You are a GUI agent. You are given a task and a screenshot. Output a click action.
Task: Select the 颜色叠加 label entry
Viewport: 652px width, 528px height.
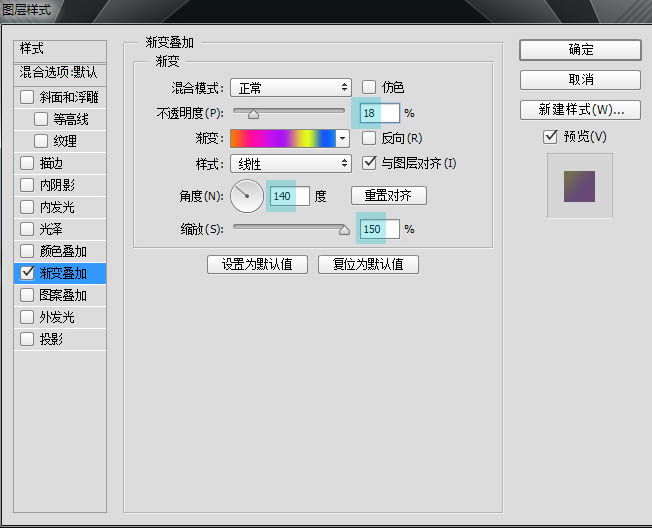(x=63, y=251)
